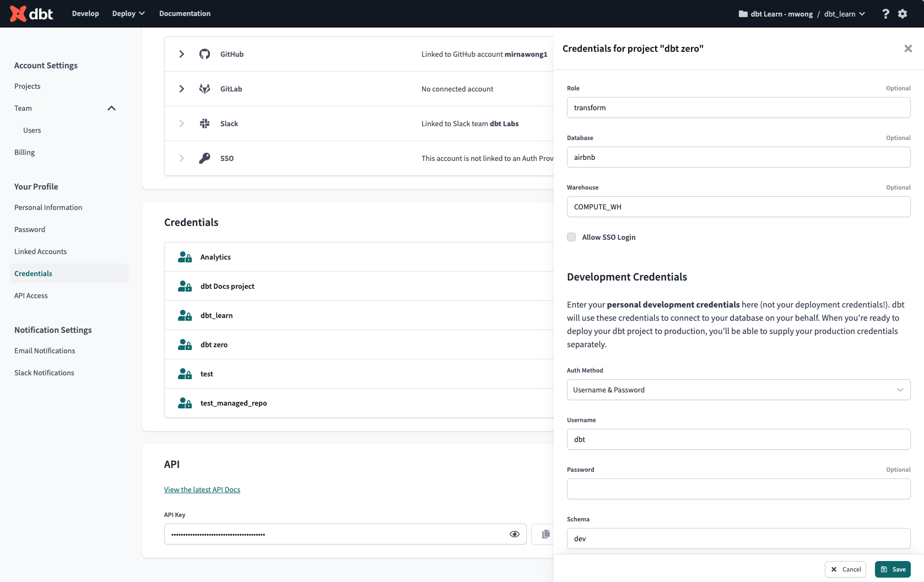Save the dbt zero credentials
The height and width of the screenshot is (582, 924).
coord(893,569)
